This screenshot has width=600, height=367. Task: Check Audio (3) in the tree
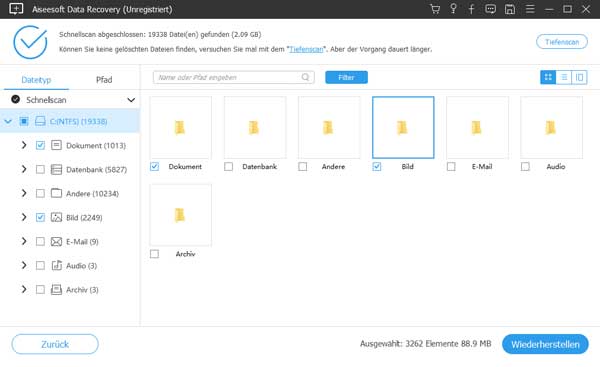40,265
